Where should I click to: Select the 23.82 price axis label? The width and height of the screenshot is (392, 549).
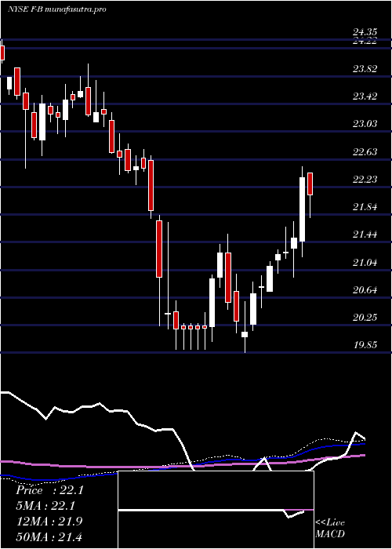tap(365, 69)
